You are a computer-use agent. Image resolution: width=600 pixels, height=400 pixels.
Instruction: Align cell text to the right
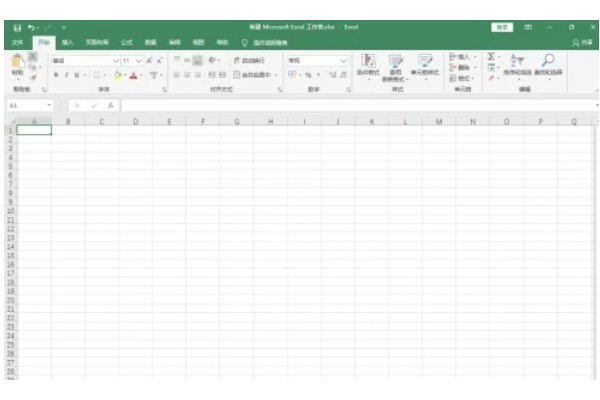pyautogui.click(x=197, y=75)
